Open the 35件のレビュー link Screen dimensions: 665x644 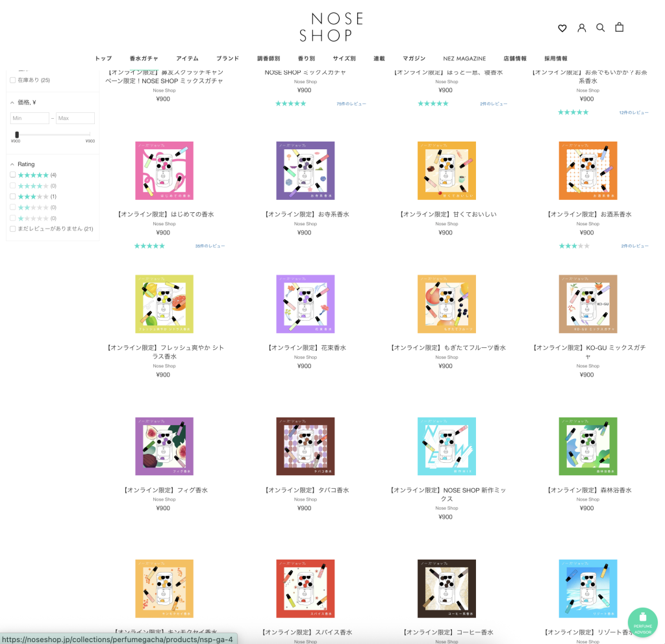coord(210,246)
